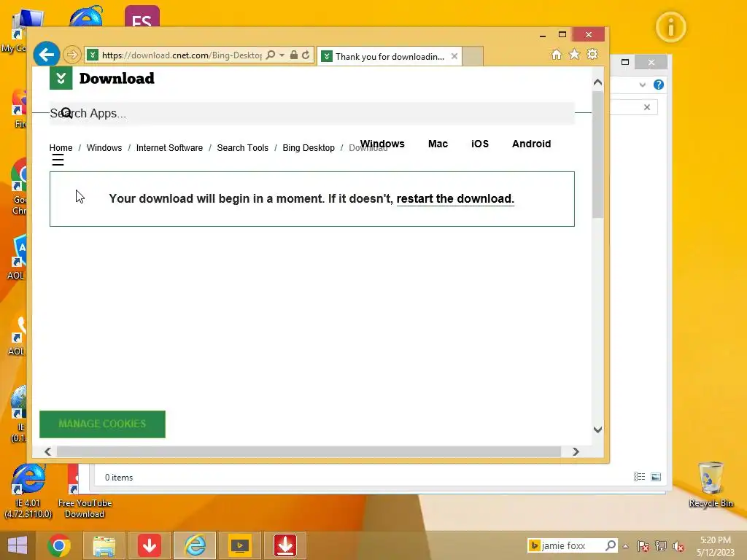Open the IE 4.01 desktop shortcut
This screenshot has width=747, height=560.
pos(28,491)
